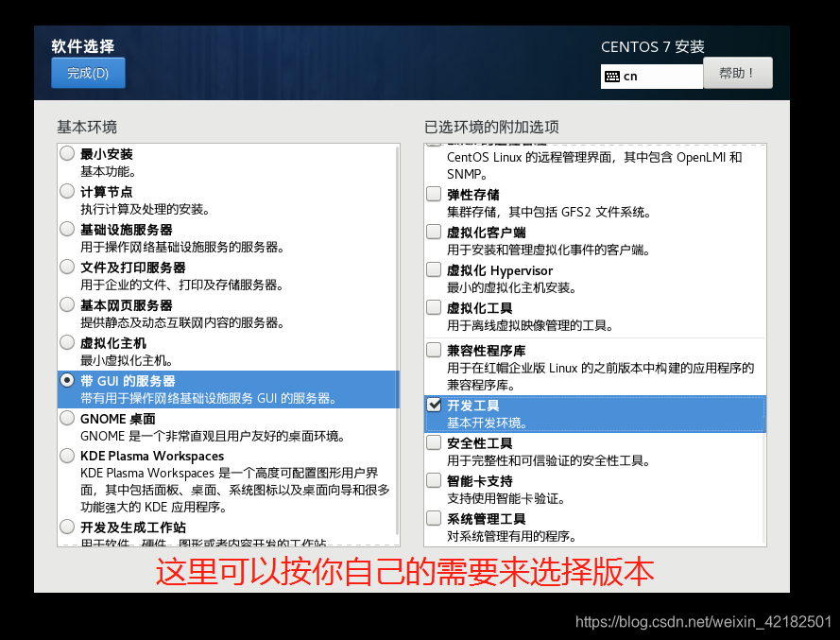Click the text 最小虚拟化主机。
The image size is (840, 640).
point(127,360)
